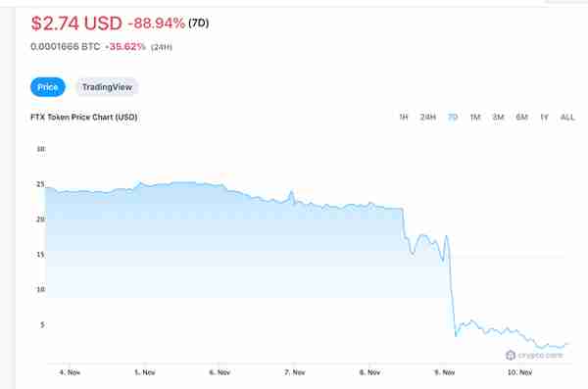Screen dimensions: 588x389
Task: Select the 3M time range
Action: click(498, 117)
